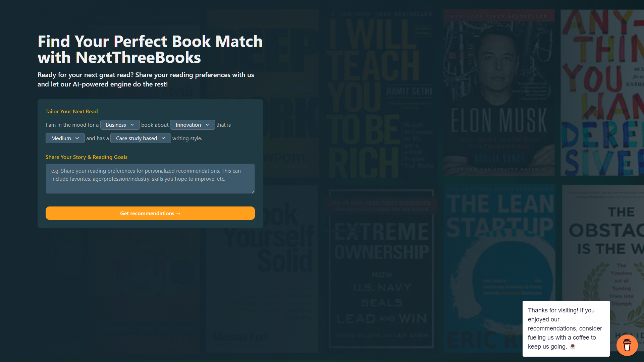This screenshot has width=644, height=362.
Task: Click the NextThreeBooks heading link
Action: (138, 57)
